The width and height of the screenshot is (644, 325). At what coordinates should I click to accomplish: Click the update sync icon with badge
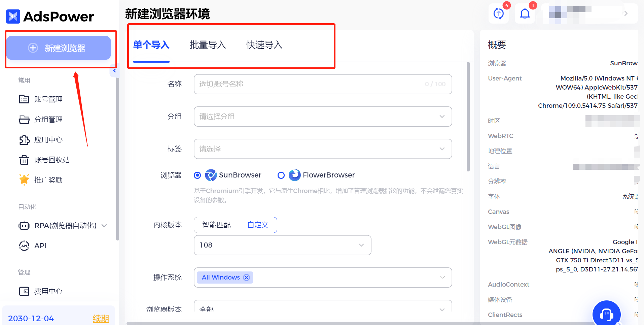point(499,13)
